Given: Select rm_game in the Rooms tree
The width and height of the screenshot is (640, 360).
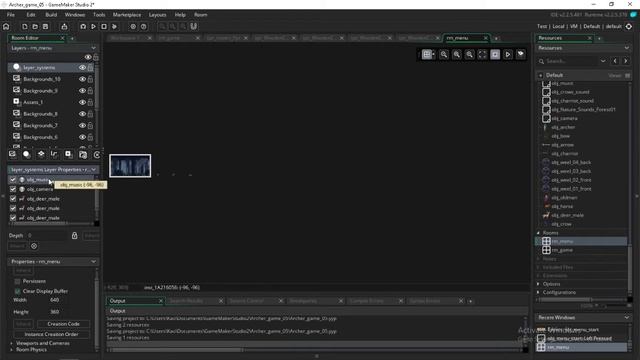Looking at the screenshot, I should click(562, 250).
